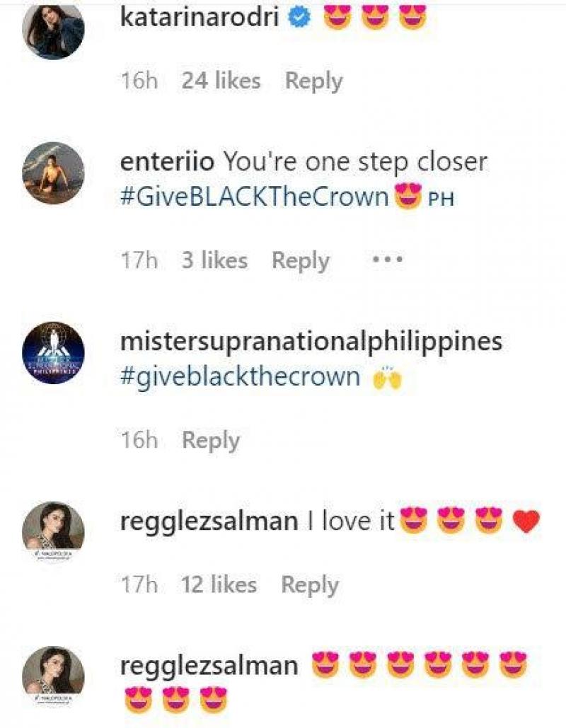The image size is (566, 728).
Task: Click the verified badge beside katarinarodri
Action: coord(301,19)
